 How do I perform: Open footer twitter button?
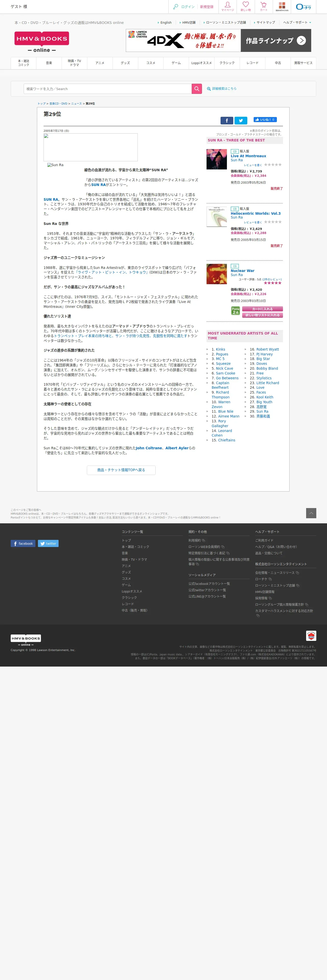(48, 543)
